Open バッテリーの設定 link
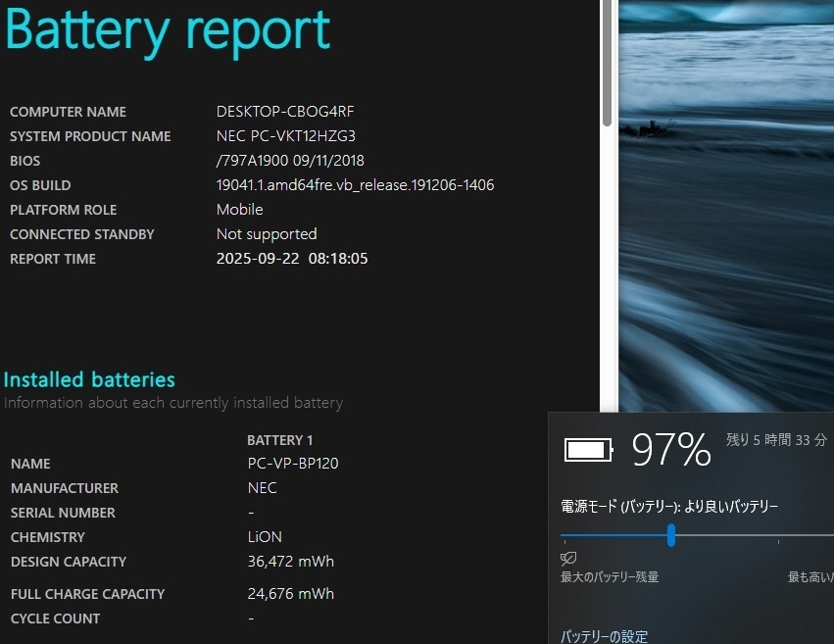834x644 pixels. (x=604, y=636)
